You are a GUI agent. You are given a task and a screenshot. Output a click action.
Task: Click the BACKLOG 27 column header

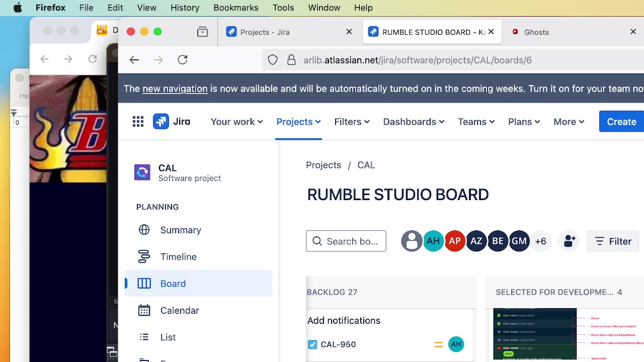332,292
